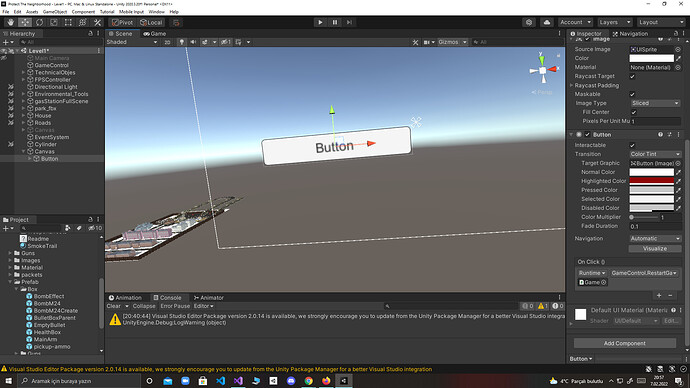Select the Rotate tool

tap(40, 22)
